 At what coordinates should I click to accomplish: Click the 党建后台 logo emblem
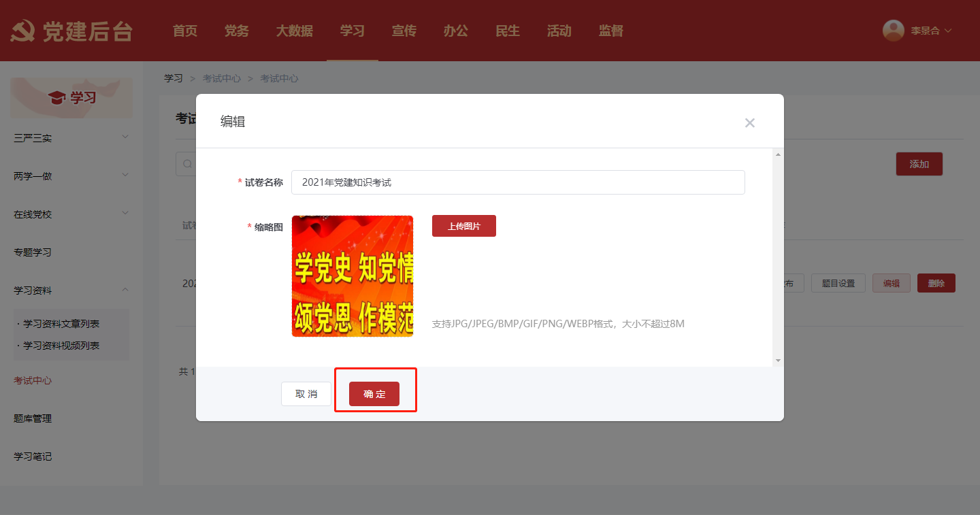click(23, 31)
